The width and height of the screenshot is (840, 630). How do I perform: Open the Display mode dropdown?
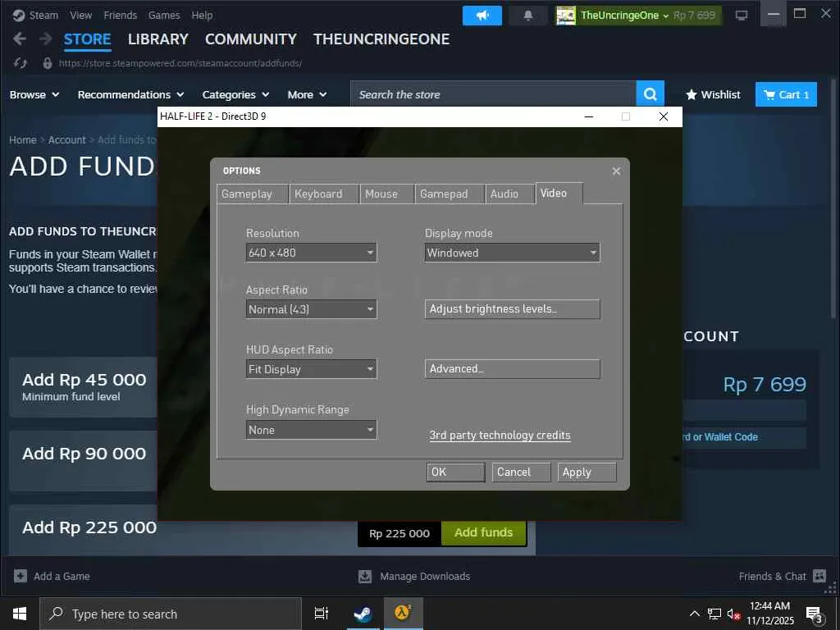coord(512,253)
